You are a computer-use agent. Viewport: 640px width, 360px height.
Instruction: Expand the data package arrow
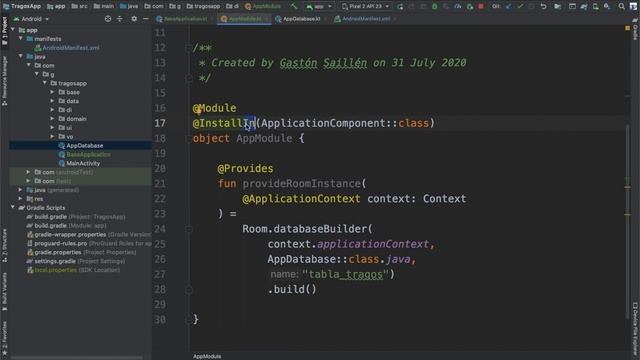(52, 101)
